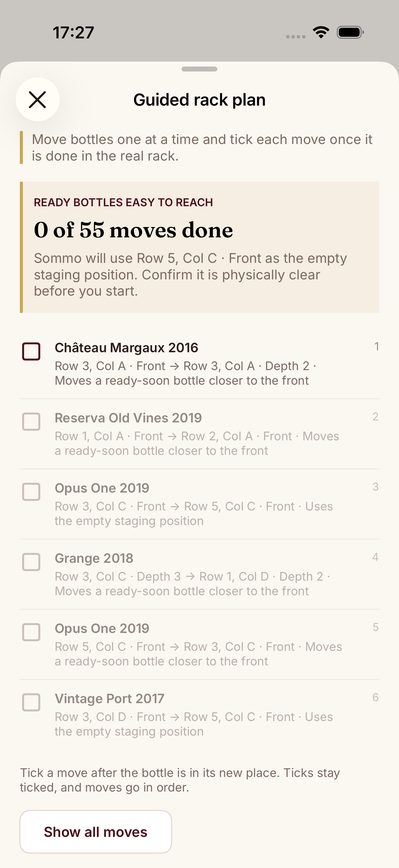
Task: Tick the Reserva Old Vines 2019 checkbox
Action: coord(31,421)
